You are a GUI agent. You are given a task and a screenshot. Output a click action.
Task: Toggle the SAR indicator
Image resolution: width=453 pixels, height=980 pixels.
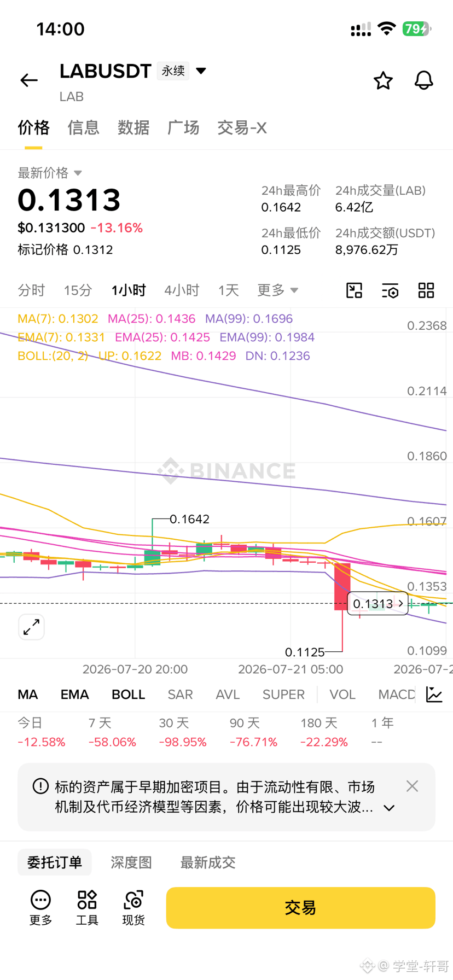click(x=180, y=695)
